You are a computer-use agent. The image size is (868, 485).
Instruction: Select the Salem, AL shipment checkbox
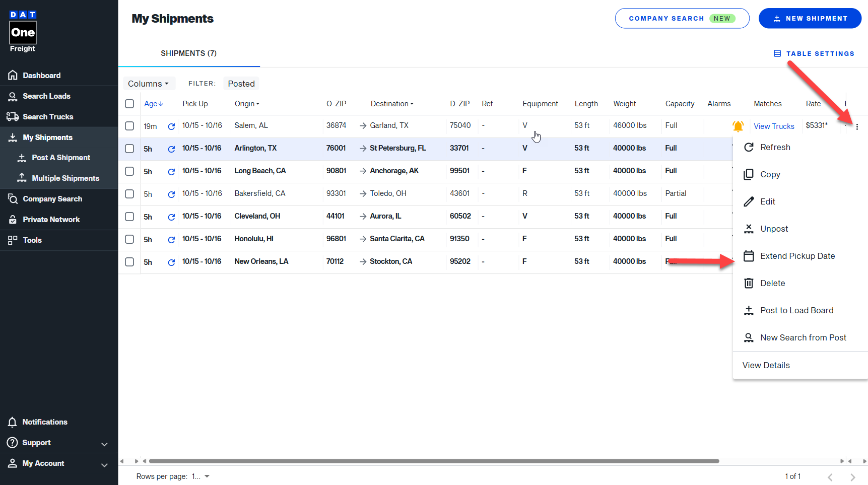pos(129,126)
